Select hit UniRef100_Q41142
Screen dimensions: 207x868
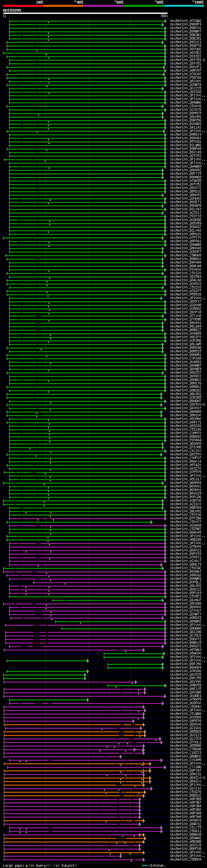pyautogui.click(x=186, y=127)
